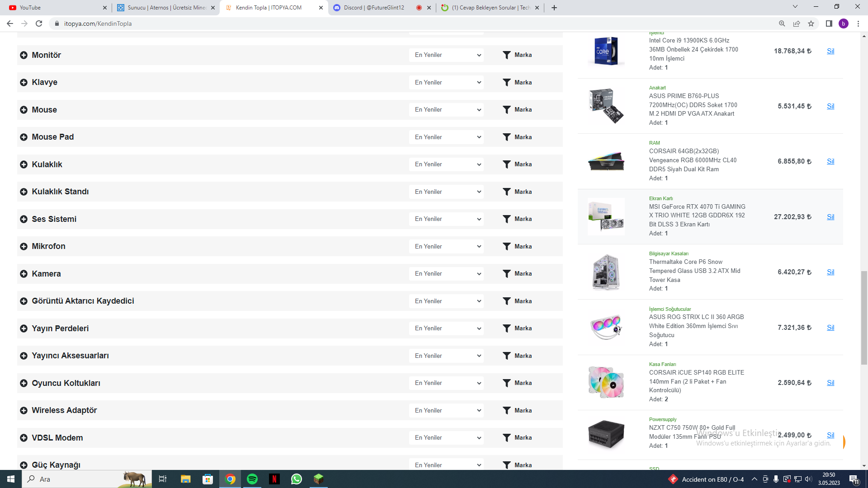Click Sil link for RTX 4070 Ti
Viewport: 868px width, 488px height.
[x=830, y=217]
